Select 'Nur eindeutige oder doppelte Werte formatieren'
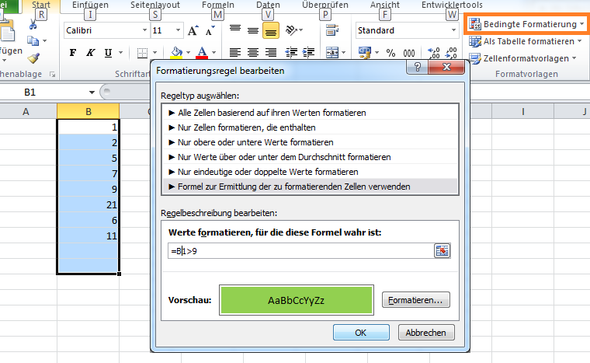Image resolution: width=590 pixels, height=363 pixels. click(x=310, y=172)
